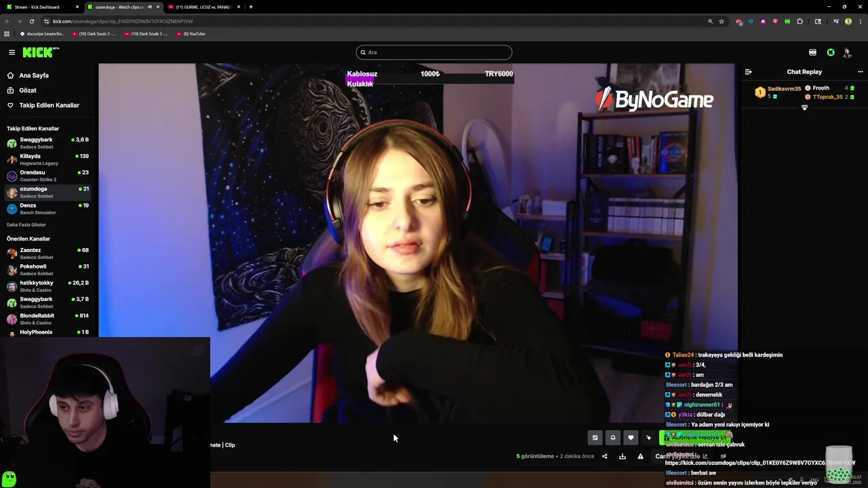Viewport: 868px width, 488px height.
Task: Focus the Ara search field
Action: (434, 52)
